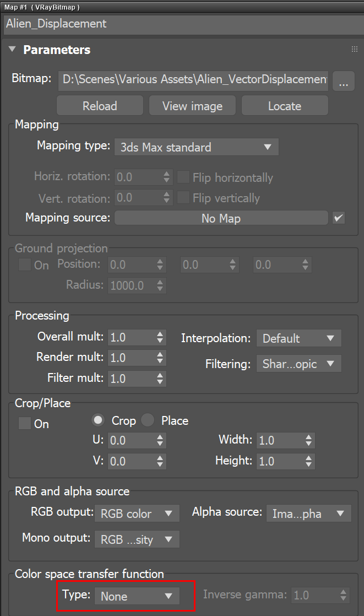Select the Place radio button
The image size is (364, 616).
(x=148, y=420)
